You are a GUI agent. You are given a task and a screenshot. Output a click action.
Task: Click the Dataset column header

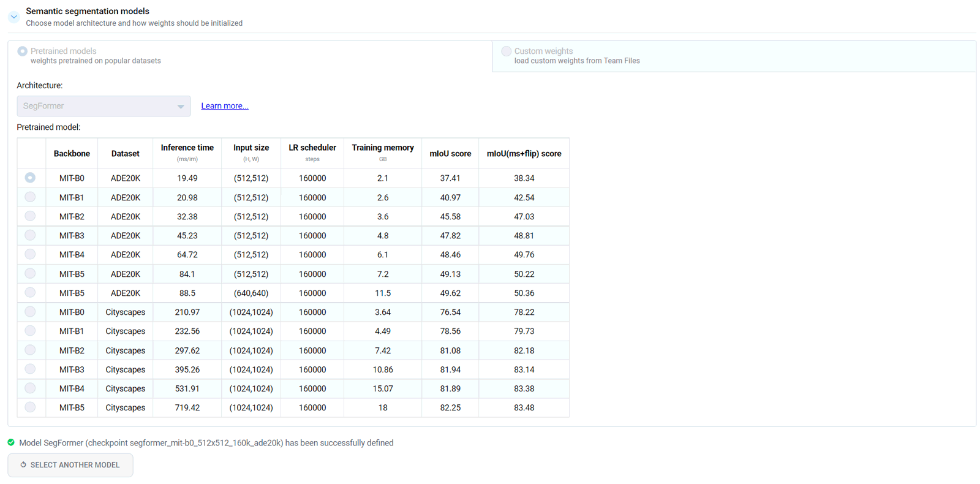(126, 154)
